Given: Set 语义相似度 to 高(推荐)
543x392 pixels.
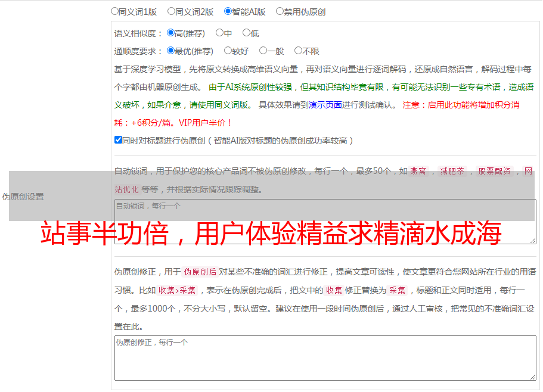Looking at the screenshot, I should 170,33.
